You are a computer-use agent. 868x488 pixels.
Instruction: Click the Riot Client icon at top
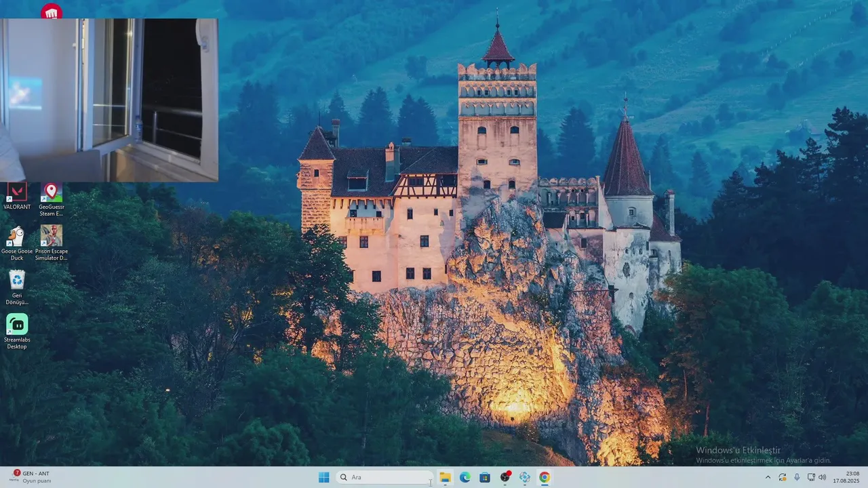pyautogui.click(x=52, y=12)
